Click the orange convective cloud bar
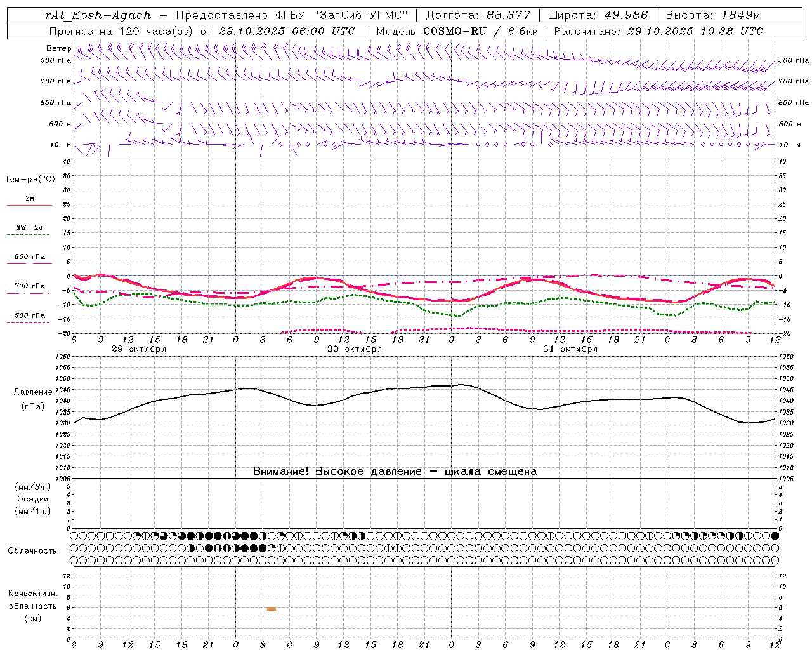 pyautogui.click(x=272, y=609)
